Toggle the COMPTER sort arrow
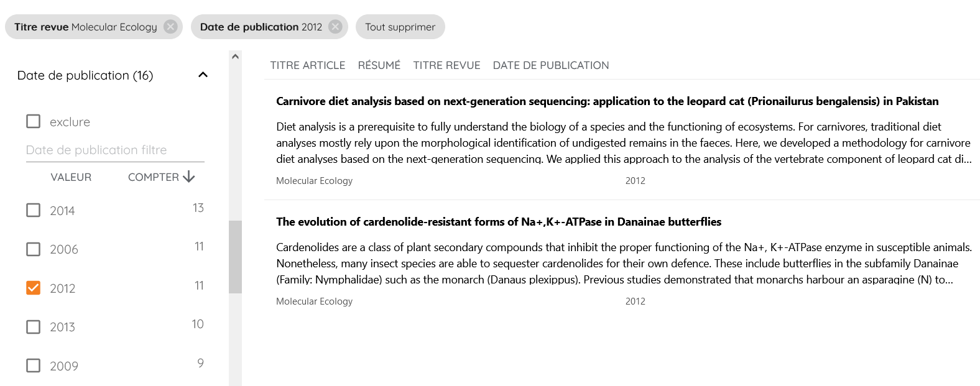The image size is (980, 386). click(189, 177)
